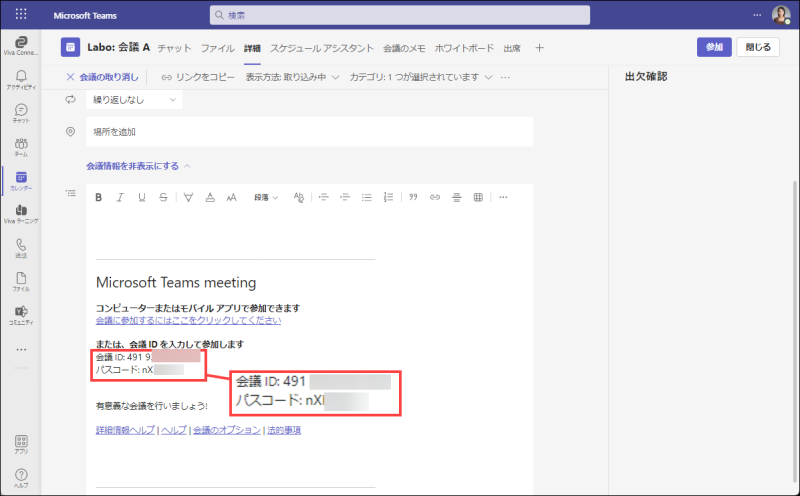Show more apps ellipsis in sidebar

(x=21, y=350)
